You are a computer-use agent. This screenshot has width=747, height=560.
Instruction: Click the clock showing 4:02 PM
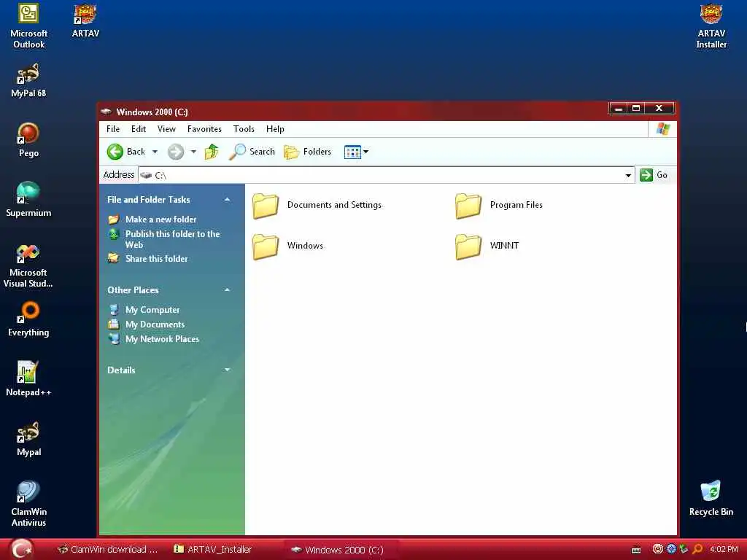[x=723, y=550]
